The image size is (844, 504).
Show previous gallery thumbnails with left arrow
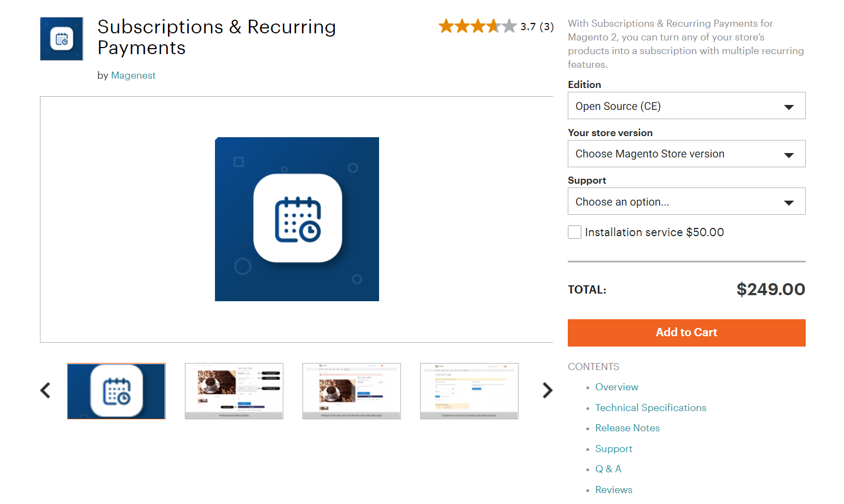click(x=45, y=390)
